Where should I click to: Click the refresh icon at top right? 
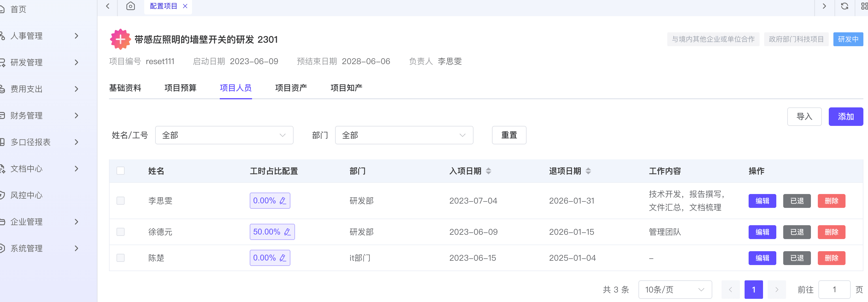pyautogui.click(x=844, y=6)
